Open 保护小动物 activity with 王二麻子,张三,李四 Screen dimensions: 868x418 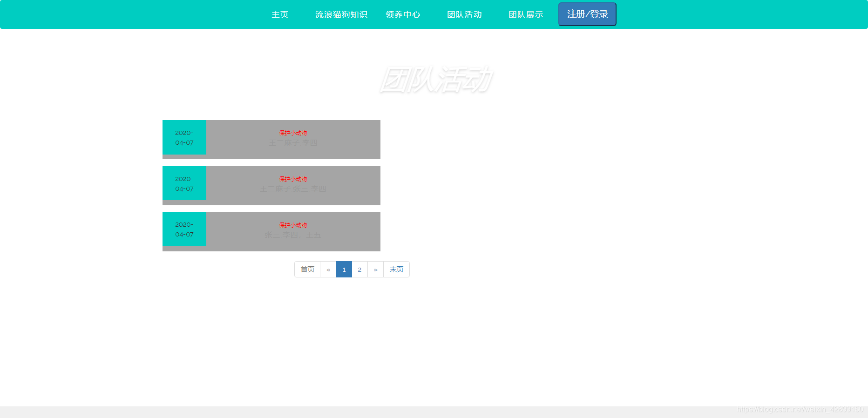tap(293, 179)
